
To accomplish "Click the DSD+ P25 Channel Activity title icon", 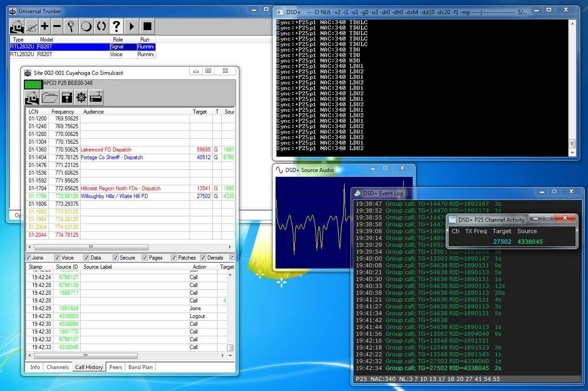I will [453, 219].
